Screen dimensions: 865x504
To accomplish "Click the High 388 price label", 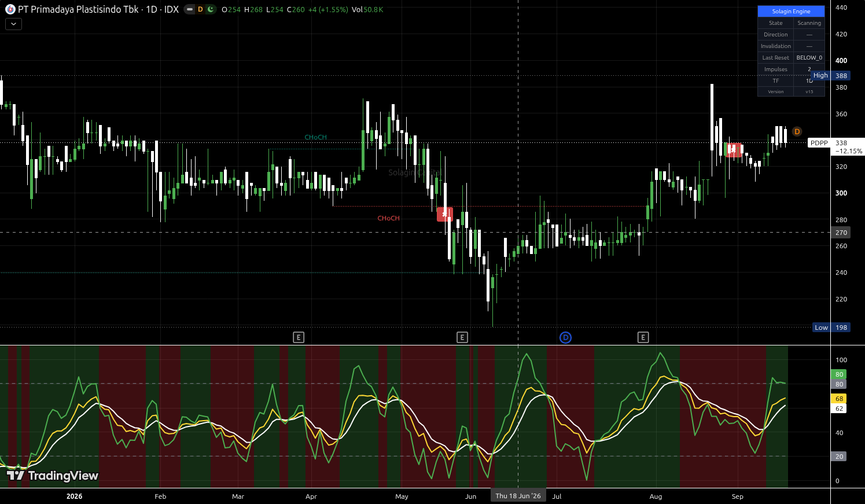I will pyautogui.click(x=830, y=76).
